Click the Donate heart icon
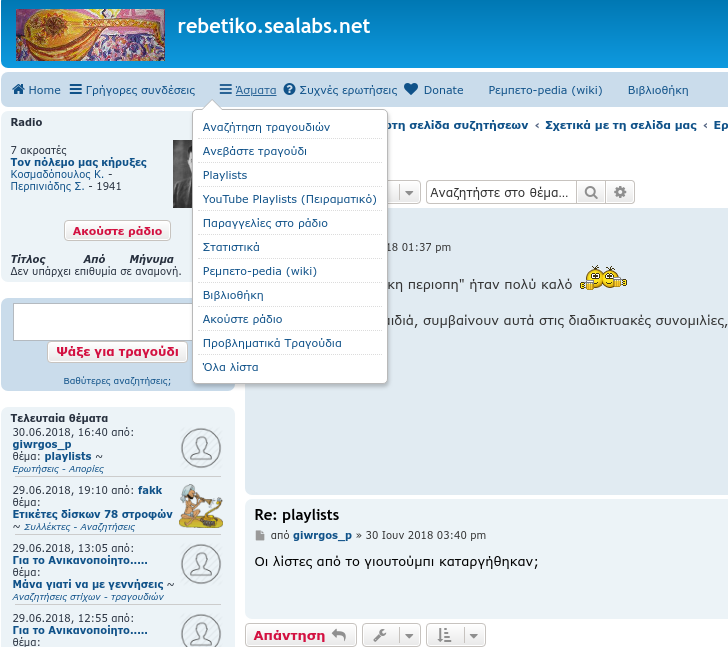 coord(411,90)
